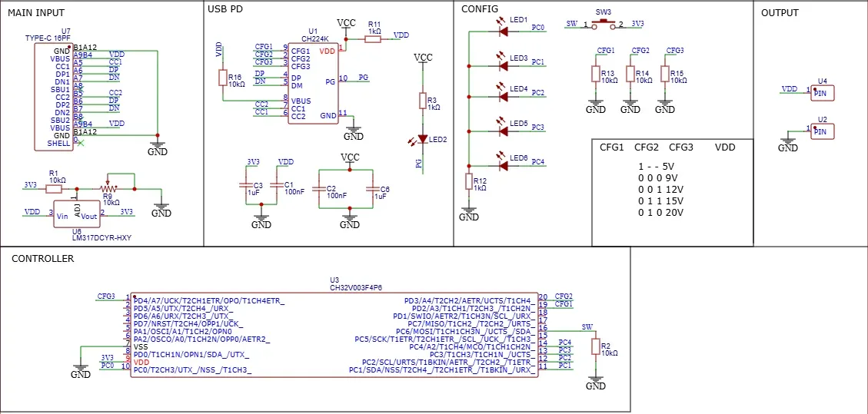
Task: Click the LED1 symbol connected to PC0
Action: (x=504, y=31)
